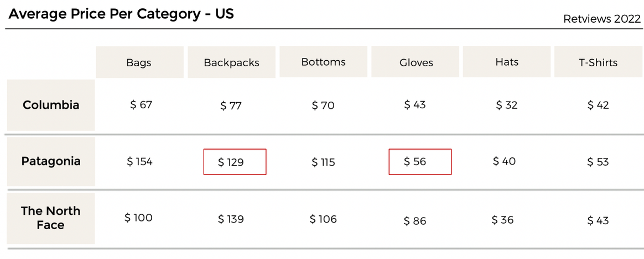Select North Face bottoms price $106
The image size is (644, 259).
pos(323,219)
